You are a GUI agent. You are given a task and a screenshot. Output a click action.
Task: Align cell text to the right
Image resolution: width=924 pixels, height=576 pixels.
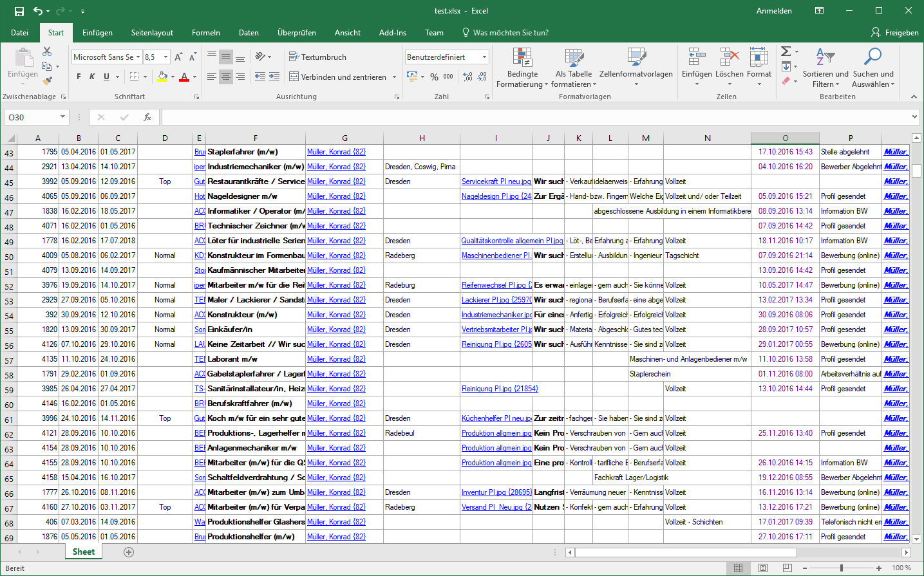point(240,77)
